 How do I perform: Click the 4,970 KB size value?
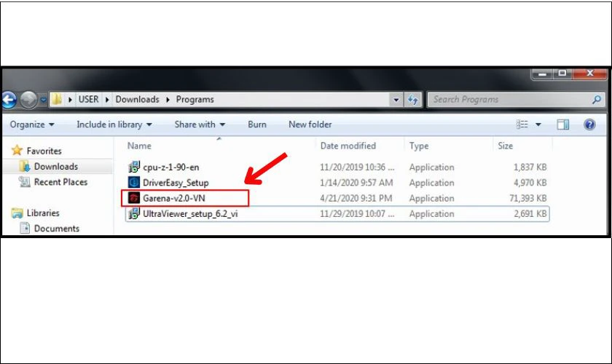[530, 183]
